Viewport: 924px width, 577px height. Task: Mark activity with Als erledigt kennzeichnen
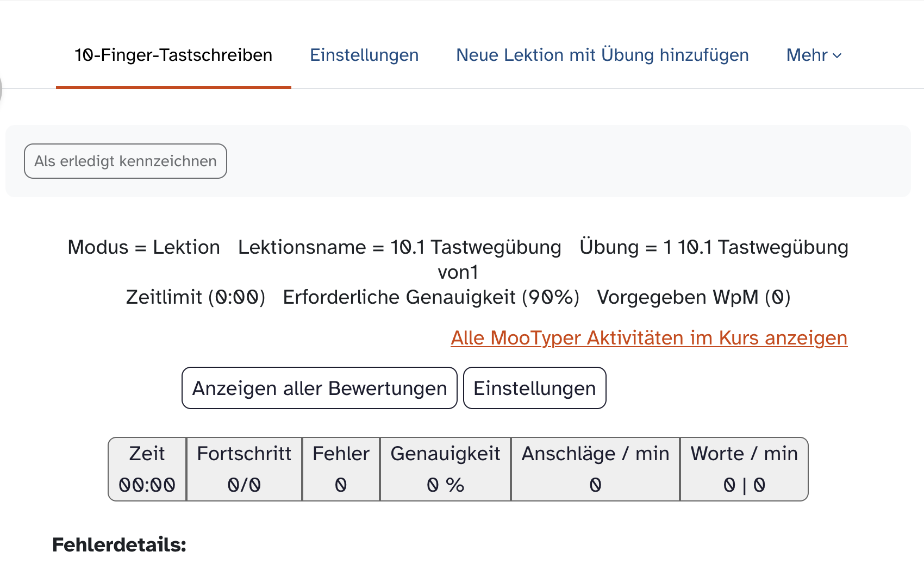point(126,161)
